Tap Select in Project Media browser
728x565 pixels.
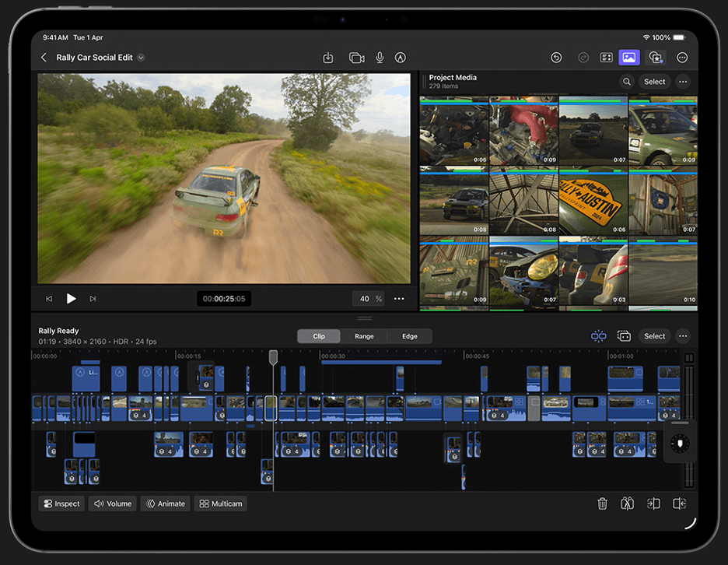pos(655,82)
